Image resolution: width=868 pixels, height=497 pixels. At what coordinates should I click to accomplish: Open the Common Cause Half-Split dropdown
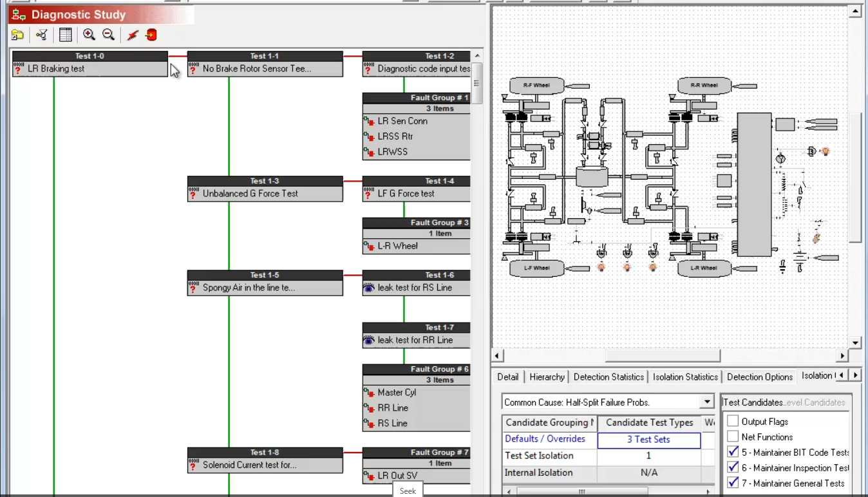pyautogui.click(x=707, y=402)
